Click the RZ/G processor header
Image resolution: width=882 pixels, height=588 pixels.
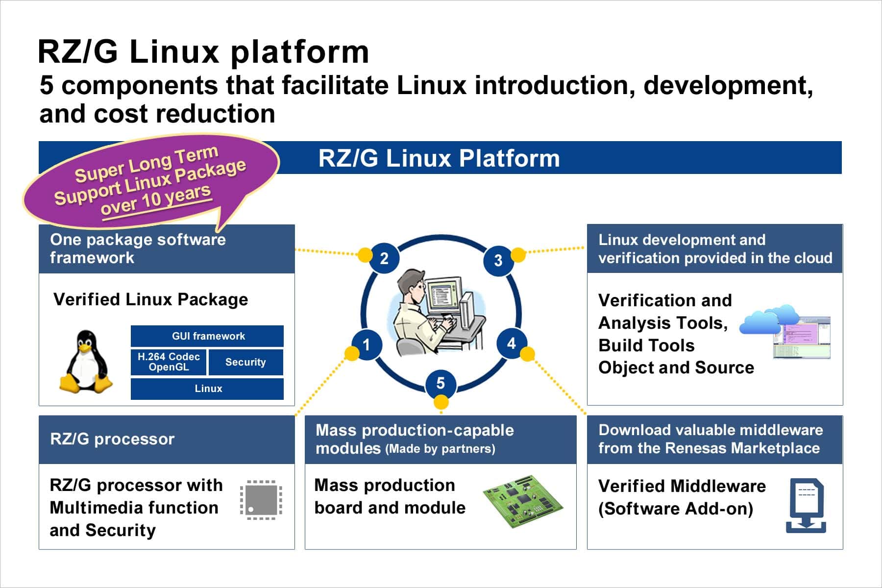click(x=167, y=439)
